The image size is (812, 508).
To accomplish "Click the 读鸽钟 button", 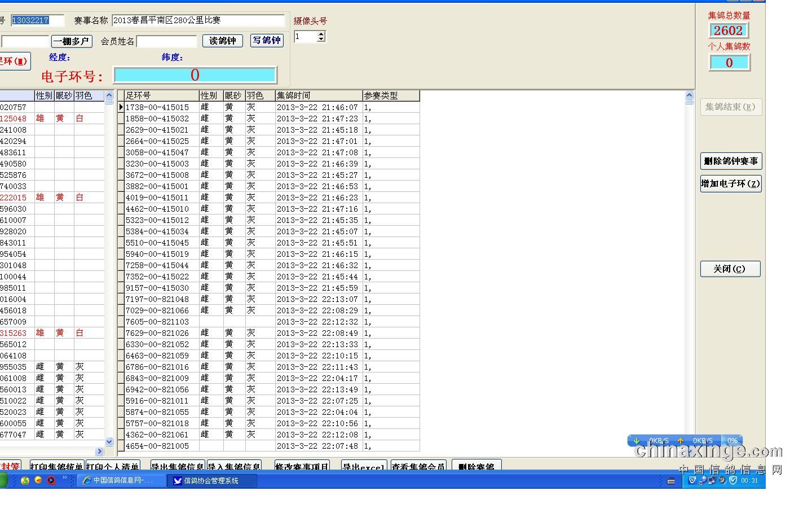I will click(222, 41).
